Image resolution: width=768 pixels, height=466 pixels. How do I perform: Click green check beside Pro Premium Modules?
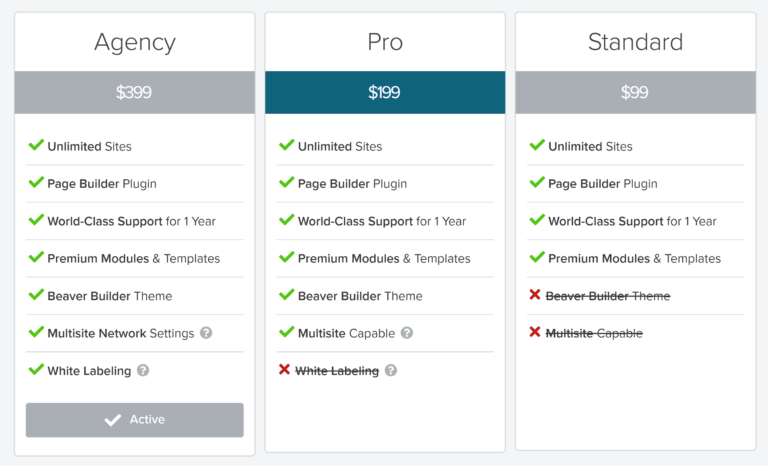tap(287, 257)
